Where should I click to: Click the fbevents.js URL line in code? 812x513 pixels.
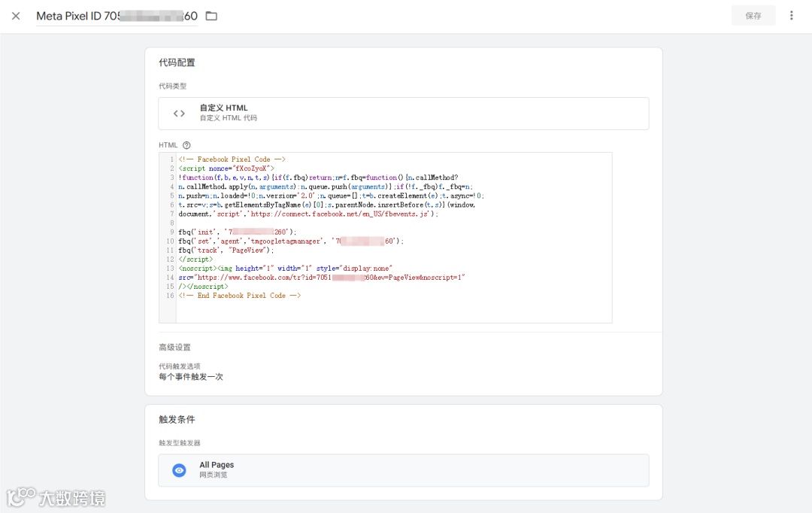(308, 214)
